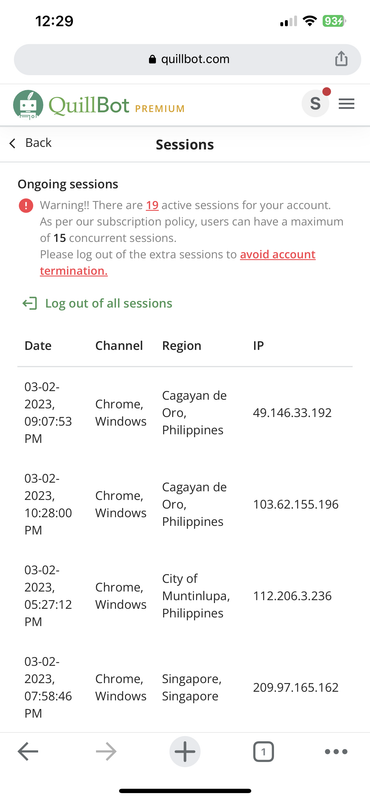Tap the share icon in address bar

pos(341,59)
